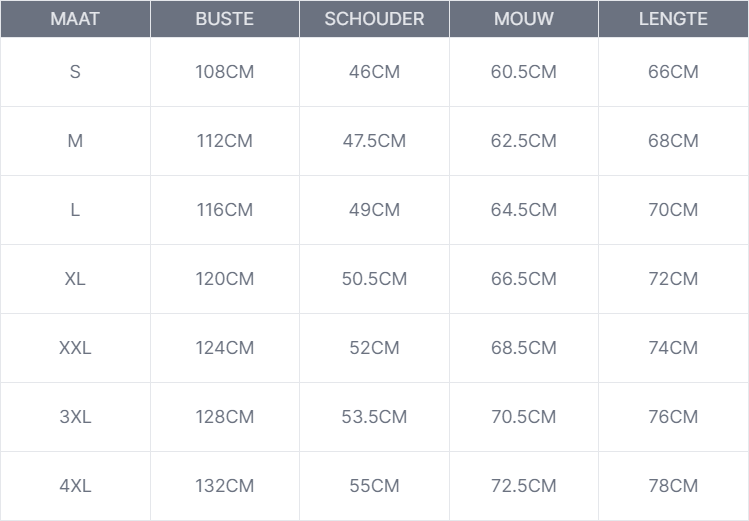Click the MOUW column header

pos(523,19)
